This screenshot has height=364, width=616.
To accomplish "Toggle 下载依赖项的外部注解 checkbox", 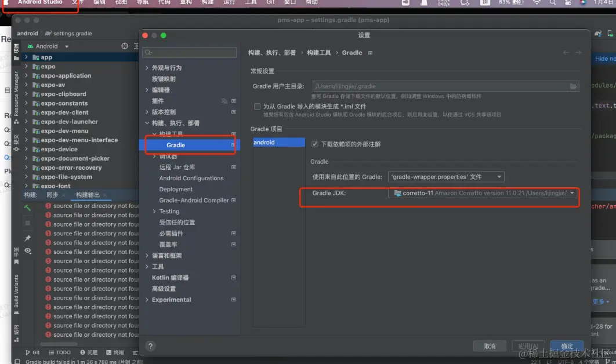I will pos(315,144).
